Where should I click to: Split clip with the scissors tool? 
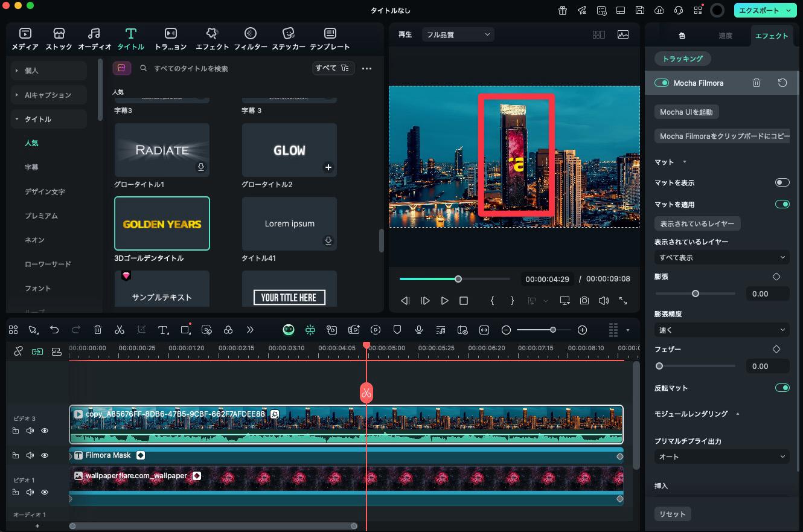pos(120,330)
